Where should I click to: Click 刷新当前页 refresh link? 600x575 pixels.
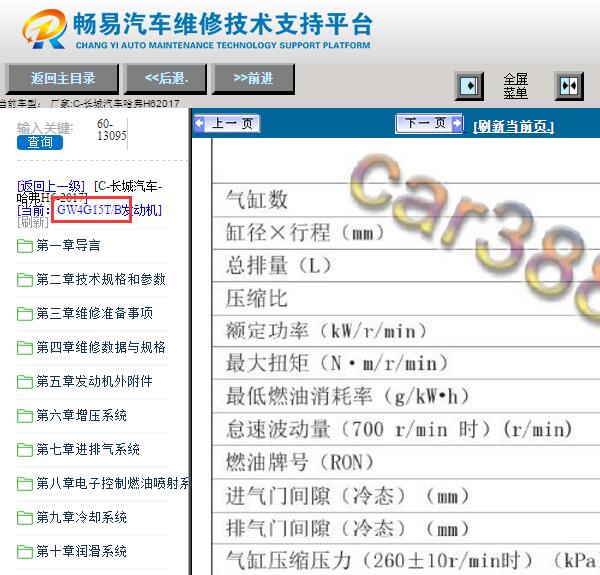pos(514,126)
